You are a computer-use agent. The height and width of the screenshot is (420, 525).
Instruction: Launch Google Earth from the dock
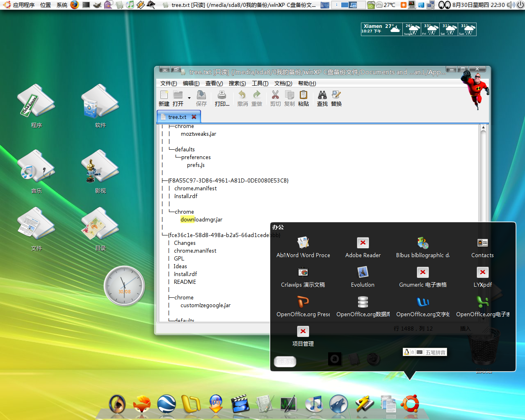[167, 404]
